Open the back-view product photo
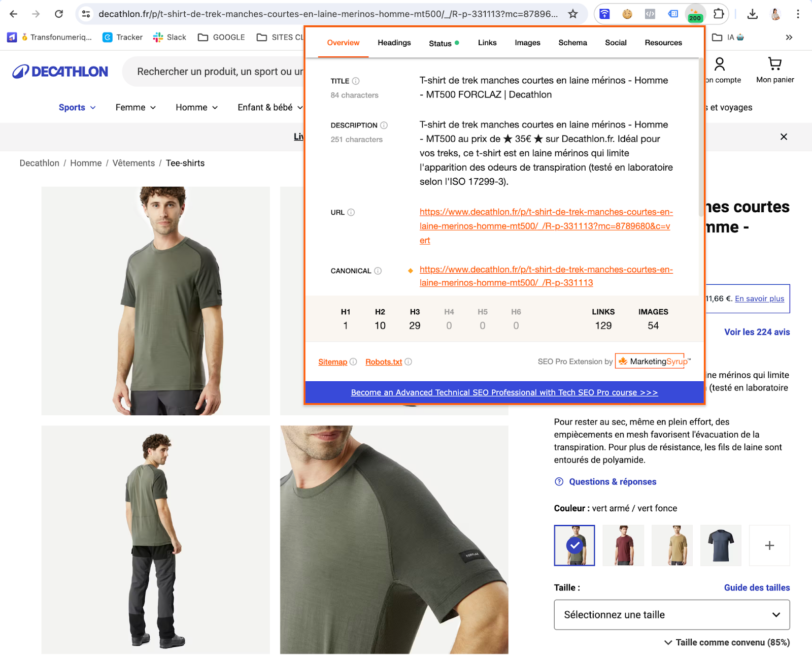812x655 pixels. click(x=155, y=540)
